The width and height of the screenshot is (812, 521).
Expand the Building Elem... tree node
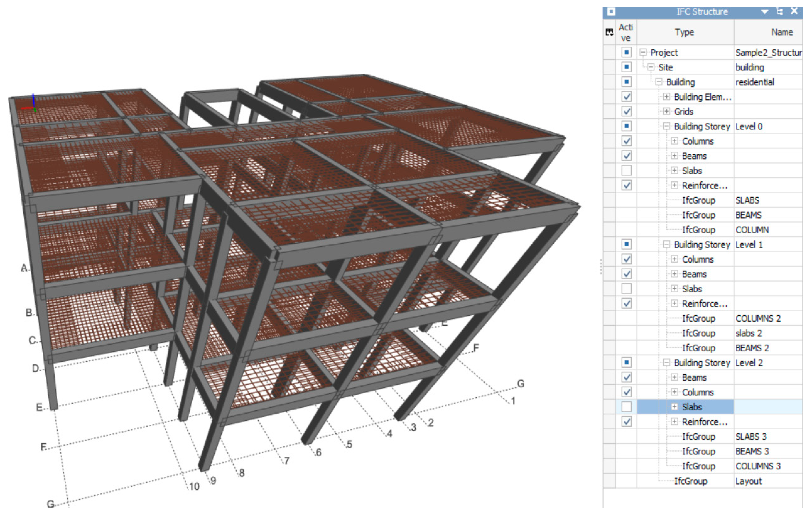(666, 97)
